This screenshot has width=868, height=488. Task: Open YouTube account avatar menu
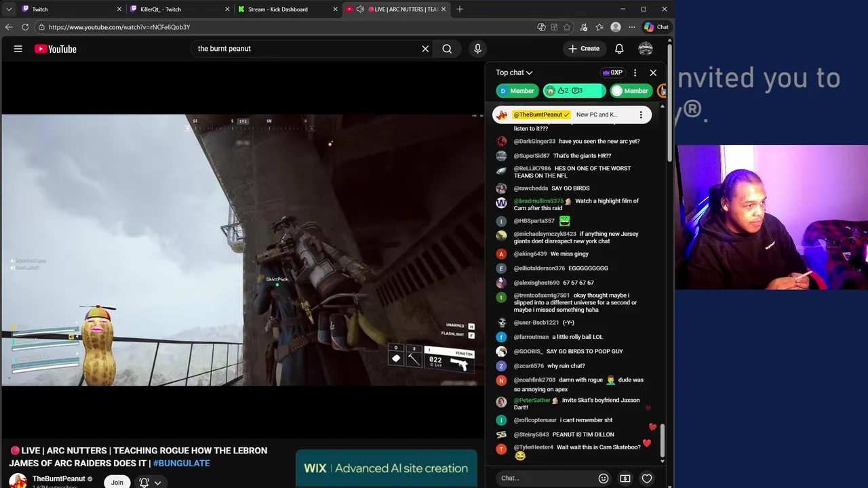646,49
